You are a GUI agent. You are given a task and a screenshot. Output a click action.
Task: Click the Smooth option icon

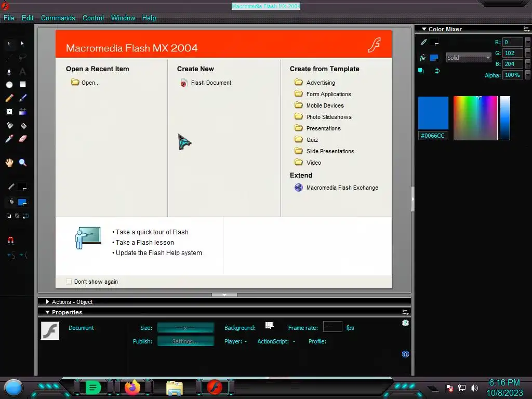pyautogui.click(x=10, y=255)
